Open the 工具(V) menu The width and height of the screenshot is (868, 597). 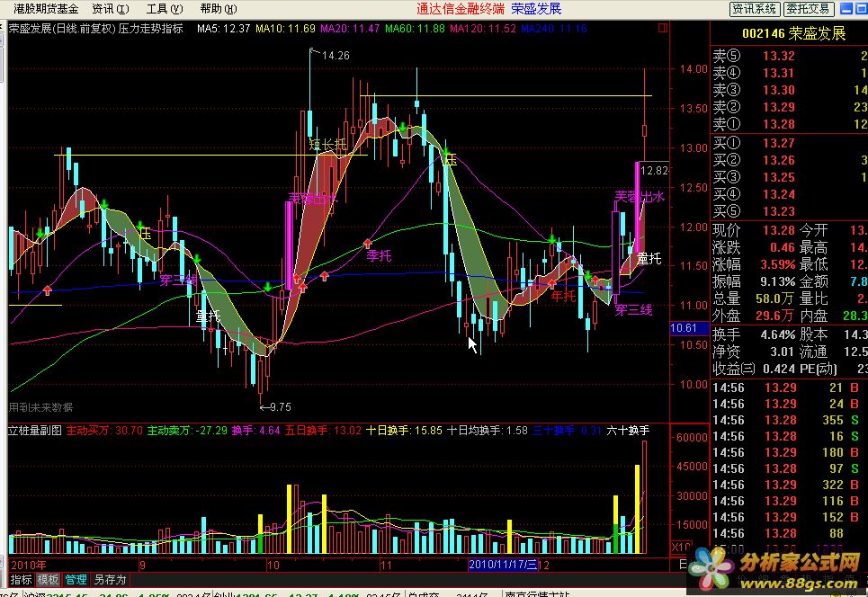pyautogui.click(x=165, y=9)
